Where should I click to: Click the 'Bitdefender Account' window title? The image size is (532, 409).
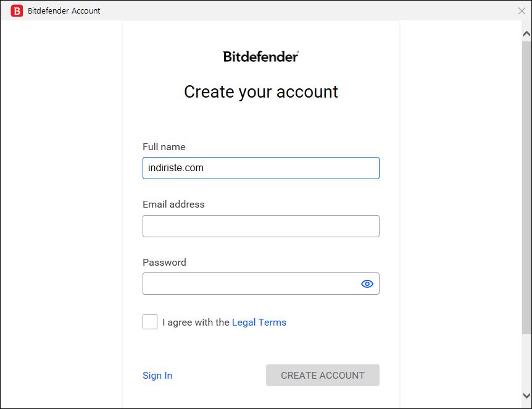64,11
